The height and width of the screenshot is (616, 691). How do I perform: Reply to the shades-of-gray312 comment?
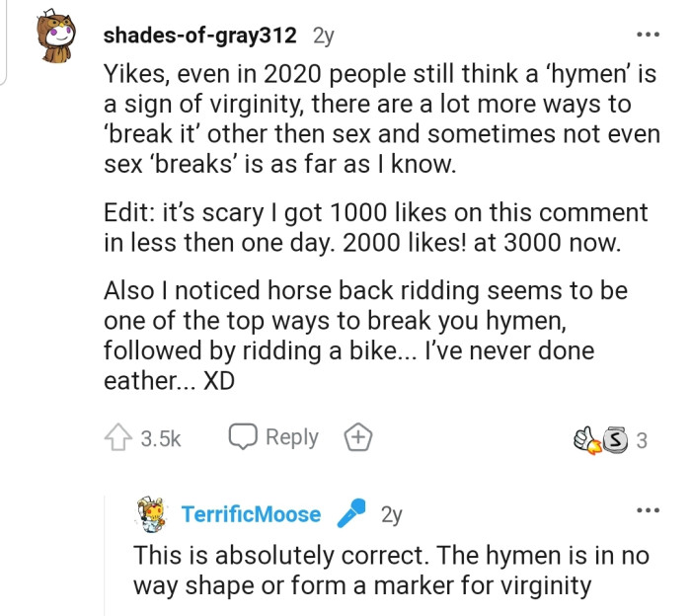coord(273,438)
